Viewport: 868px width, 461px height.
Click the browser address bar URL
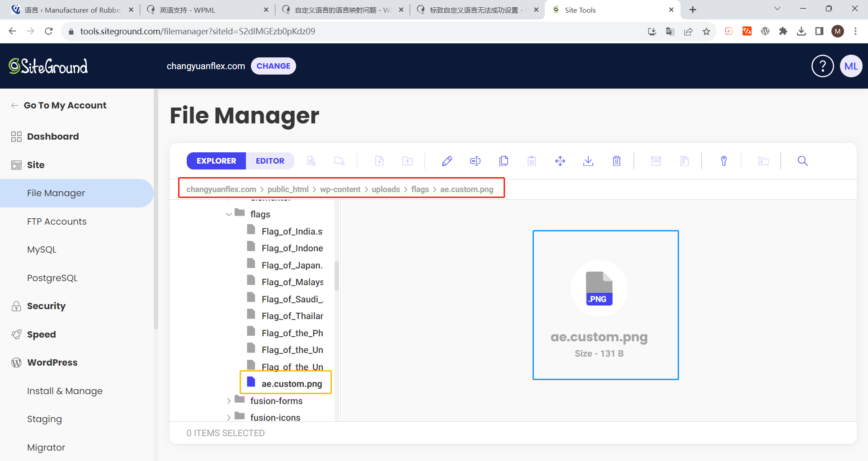pyautogui.click(x=198, y=31)
